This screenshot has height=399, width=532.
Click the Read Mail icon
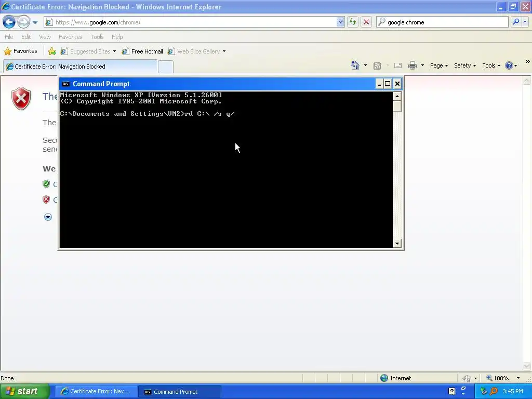tap(398, 65)
